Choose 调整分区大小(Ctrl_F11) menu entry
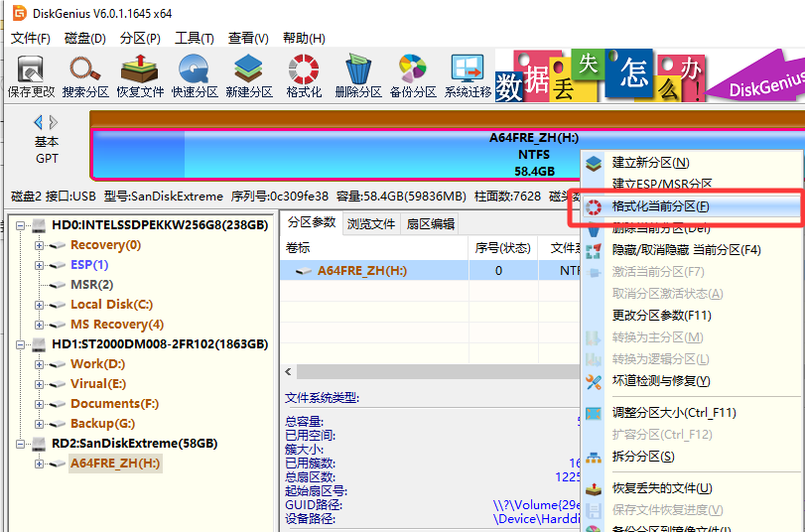Screen dimensions: 805x532 tap(692, 413)
